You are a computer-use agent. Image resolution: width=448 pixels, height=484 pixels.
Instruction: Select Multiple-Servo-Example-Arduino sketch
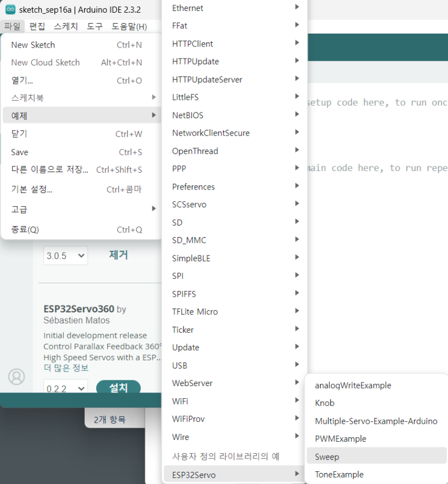point(377,421)
